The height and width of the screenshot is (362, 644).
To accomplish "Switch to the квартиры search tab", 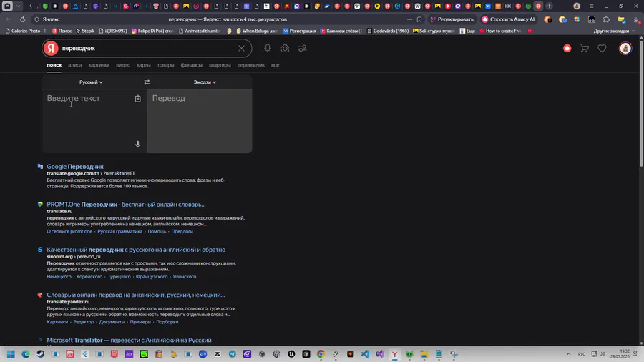I will pyautogui.click(x=220, y=65).
